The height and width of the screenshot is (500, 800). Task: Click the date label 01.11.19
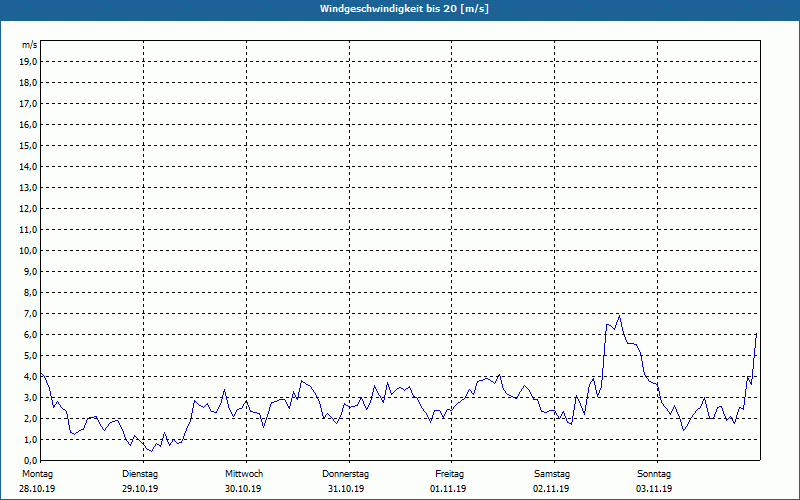(x=449, y=489)
